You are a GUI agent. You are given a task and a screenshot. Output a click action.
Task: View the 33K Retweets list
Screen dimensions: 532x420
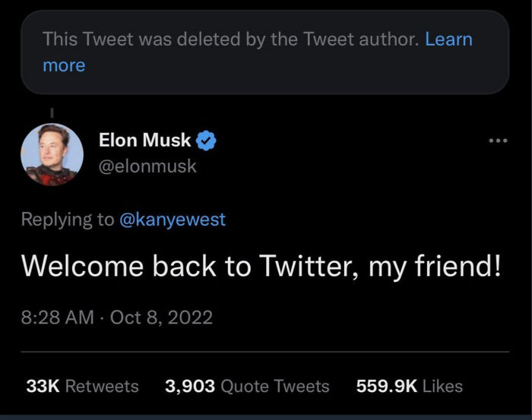click(x=82, y=386)
